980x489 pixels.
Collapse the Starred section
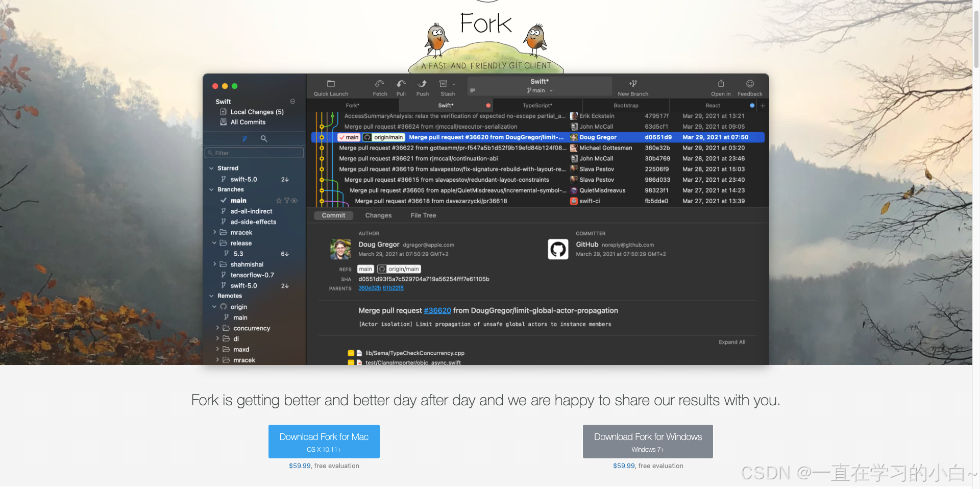[211, 168]
